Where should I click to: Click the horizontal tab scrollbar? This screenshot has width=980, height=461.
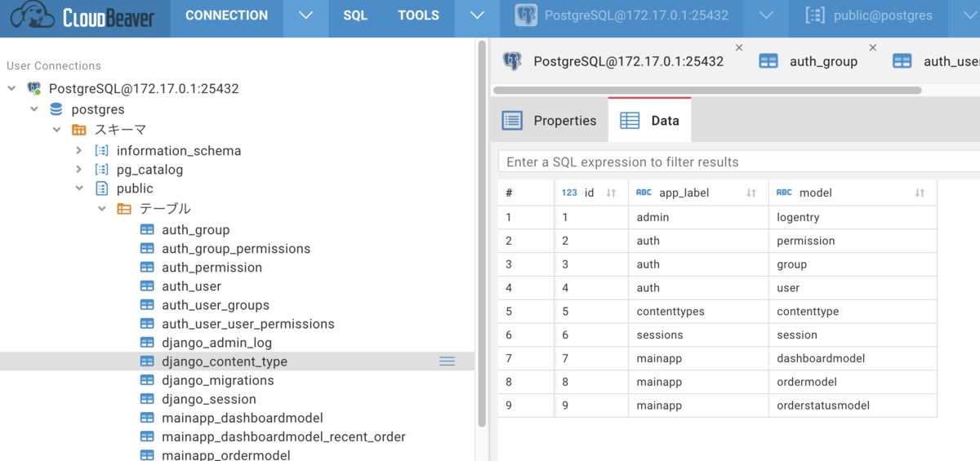tap(707, 90)
